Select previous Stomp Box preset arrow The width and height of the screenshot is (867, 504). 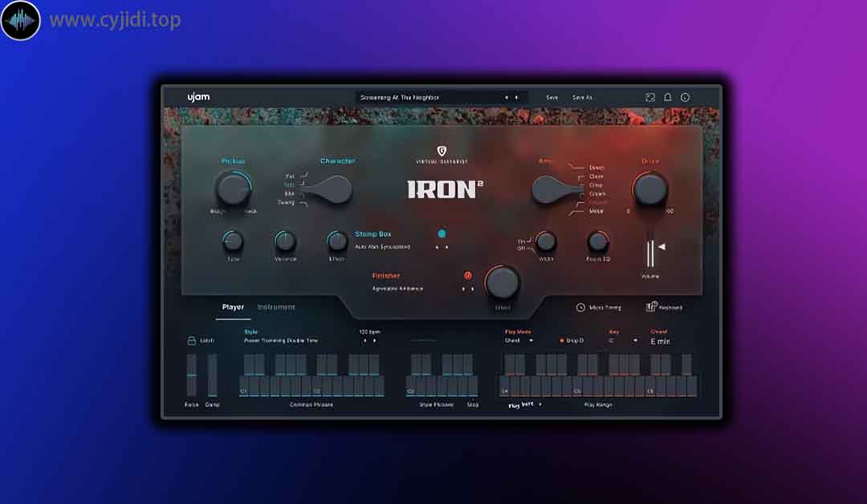(x=437, y=247)
